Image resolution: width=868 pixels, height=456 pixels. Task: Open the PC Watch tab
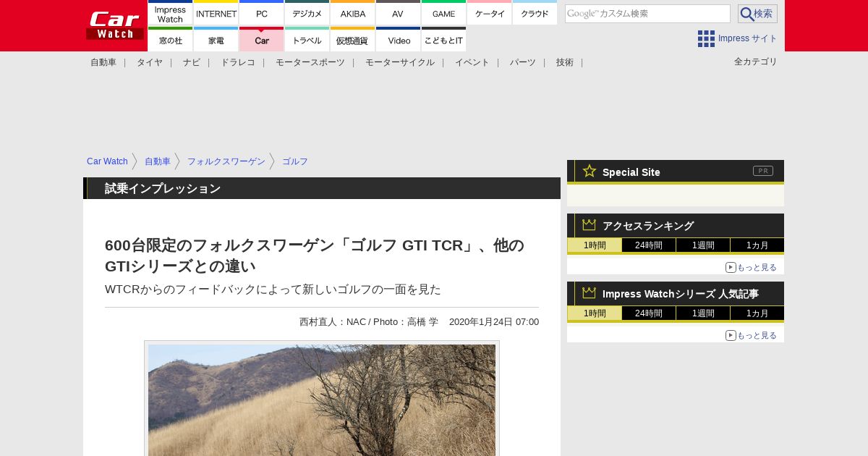point(261,13)
